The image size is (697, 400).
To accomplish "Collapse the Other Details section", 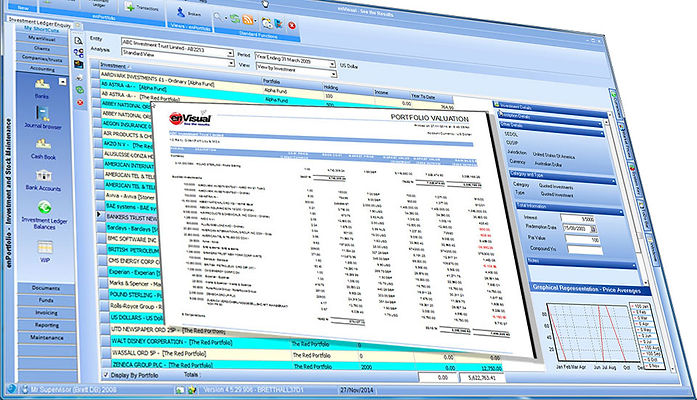I will [x=602, y=133].
